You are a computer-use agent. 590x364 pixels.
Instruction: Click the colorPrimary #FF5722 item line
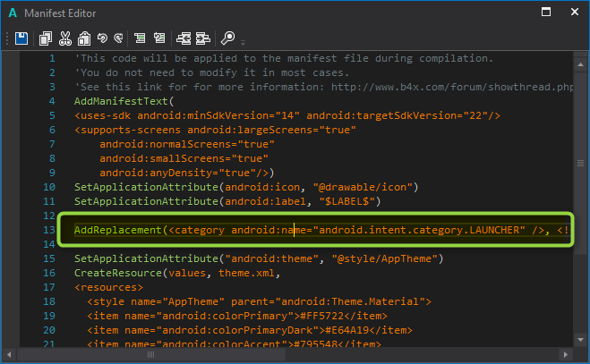(x=237, y=316)
